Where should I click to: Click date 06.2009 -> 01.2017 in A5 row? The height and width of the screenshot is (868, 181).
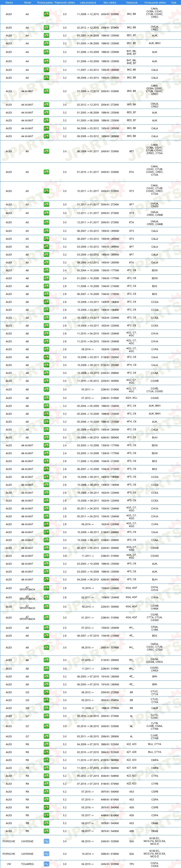pos(88,151)
